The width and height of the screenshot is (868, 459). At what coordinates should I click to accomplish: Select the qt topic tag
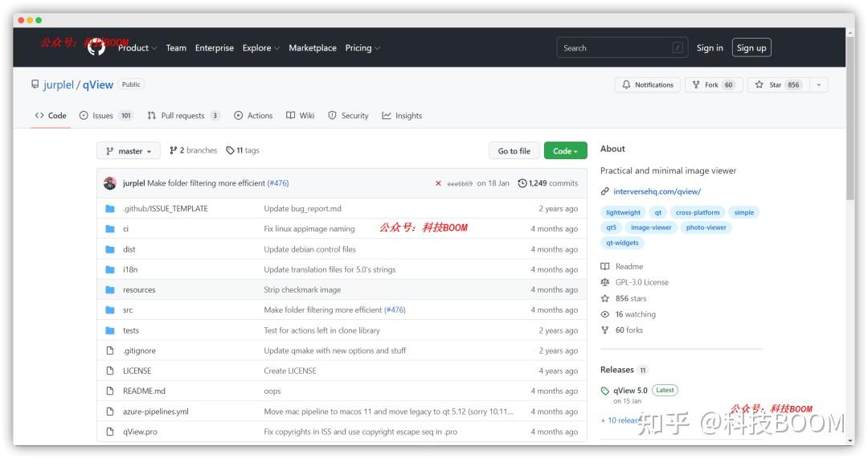click(657, 212)
